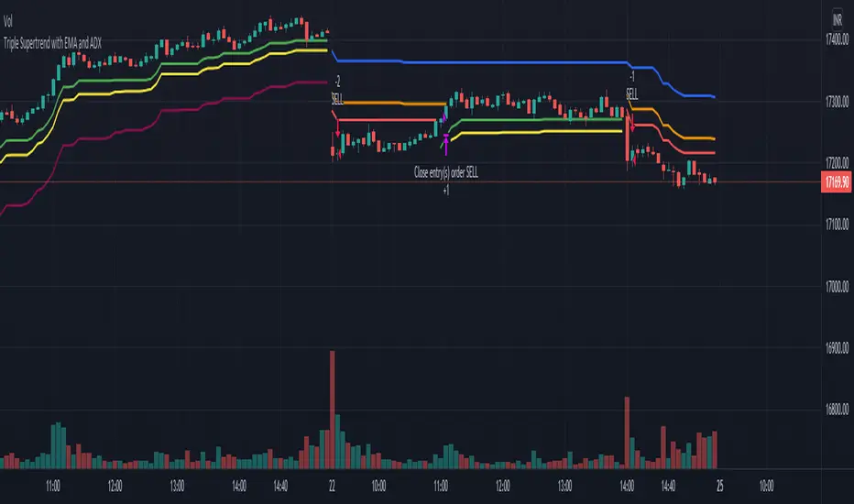Viewport: 854px width, 504px height.
Task: Click the 22 date marker on time axis
Action: (332, 485)
